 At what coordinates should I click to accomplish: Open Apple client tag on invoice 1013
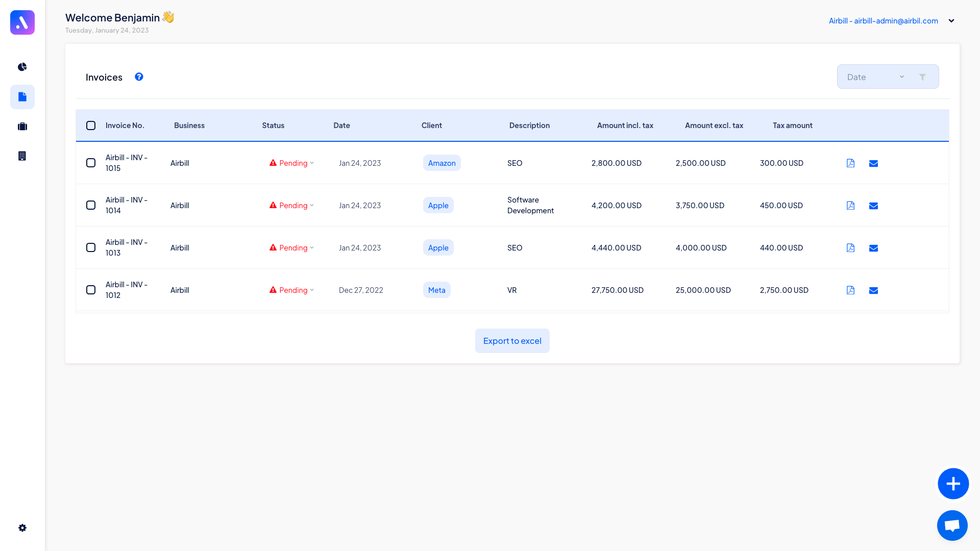coord(438,247)
